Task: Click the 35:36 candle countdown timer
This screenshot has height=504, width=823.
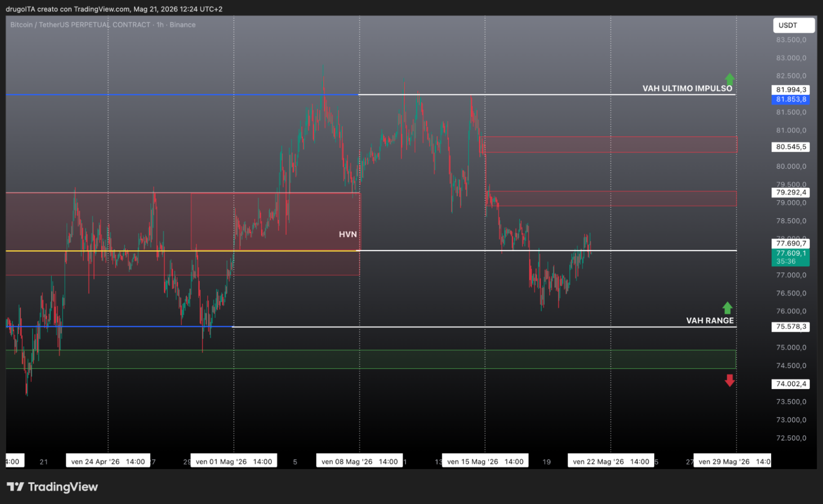Action: (x=786, y=261)
